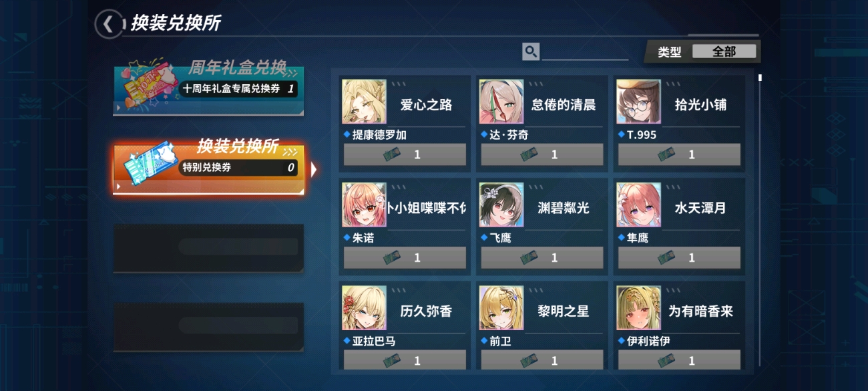Select the 换装兑换所 special voucher tab
The image size is (868, 391).
pyautogui.click(x=208, y=168)
